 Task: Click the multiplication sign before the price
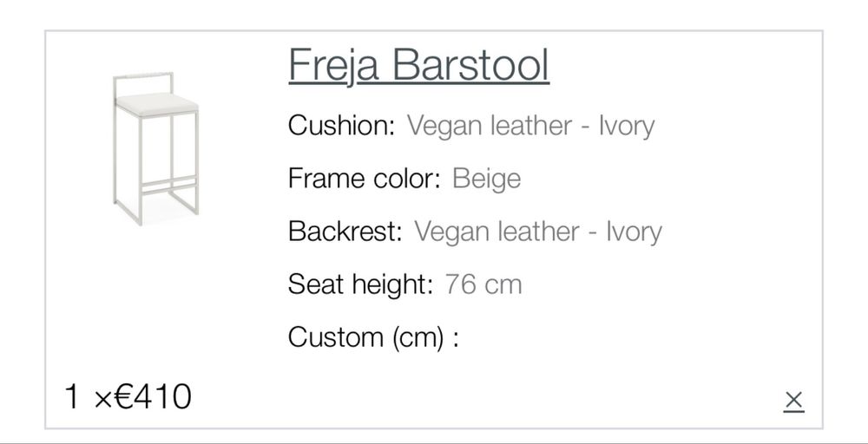pos(102,399)
